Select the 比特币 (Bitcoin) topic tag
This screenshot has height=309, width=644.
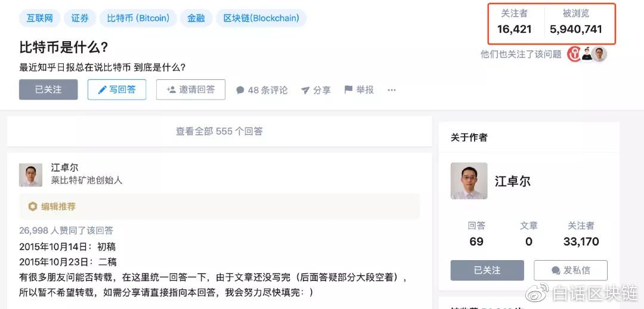click(138, 18)
